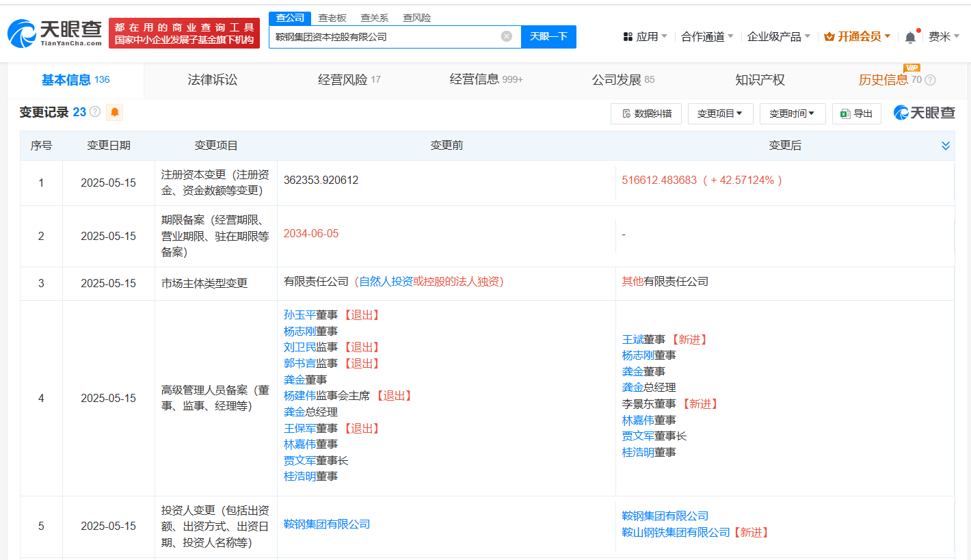Open the 法律诉讼 tab

213,80
